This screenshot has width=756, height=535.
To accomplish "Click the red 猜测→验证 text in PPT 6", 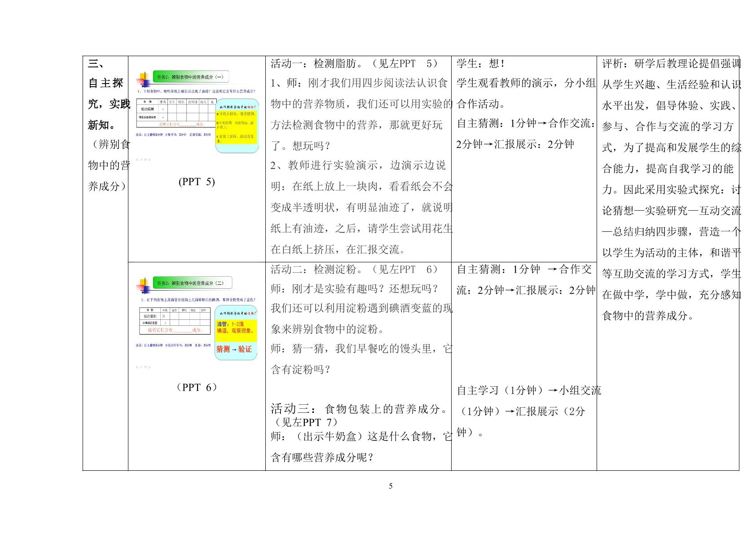I will 234,349.
